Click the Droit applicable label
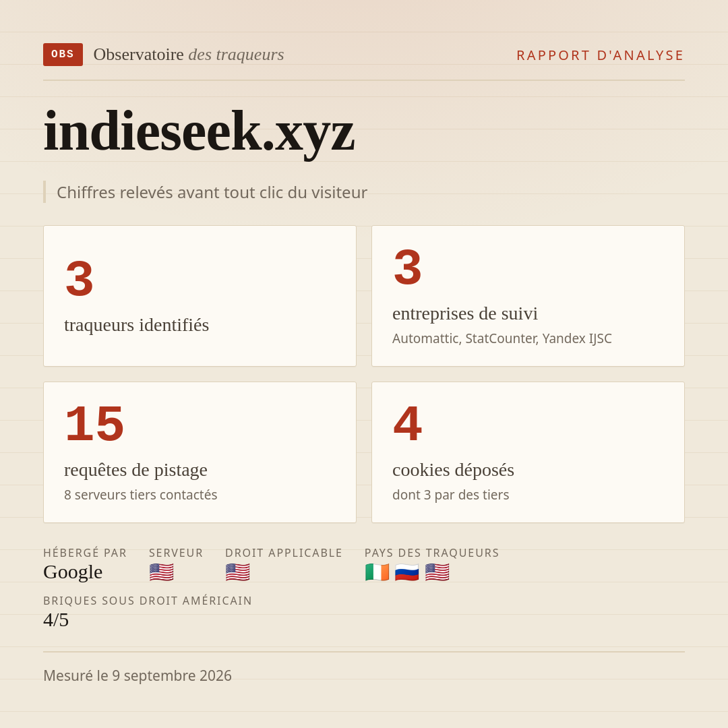 (284, 553)
